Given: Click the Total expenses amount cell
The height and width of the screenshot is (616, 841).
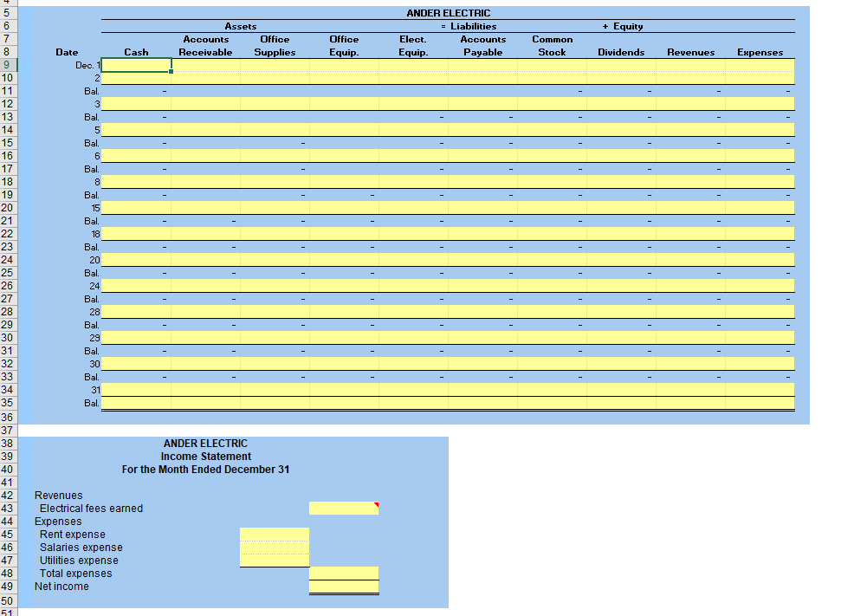Looking at the screenshot, I should pos(343,574).
